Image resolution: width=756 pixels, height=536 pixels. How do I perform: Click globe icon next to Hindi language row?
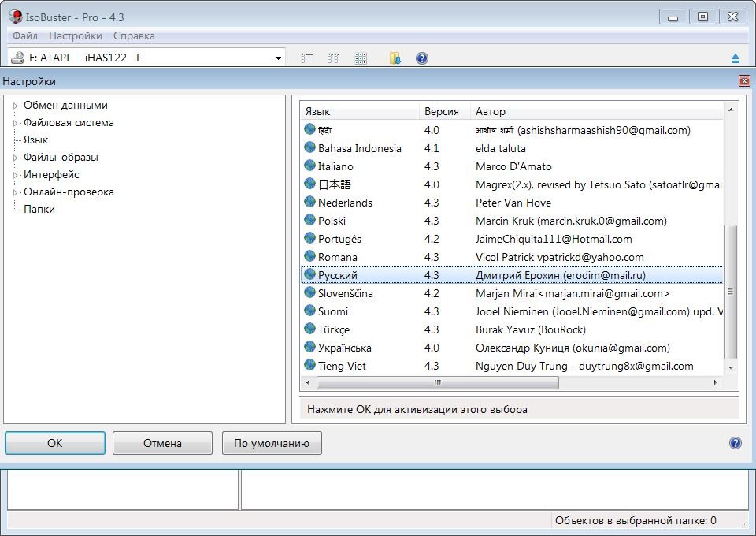[310, 129]
